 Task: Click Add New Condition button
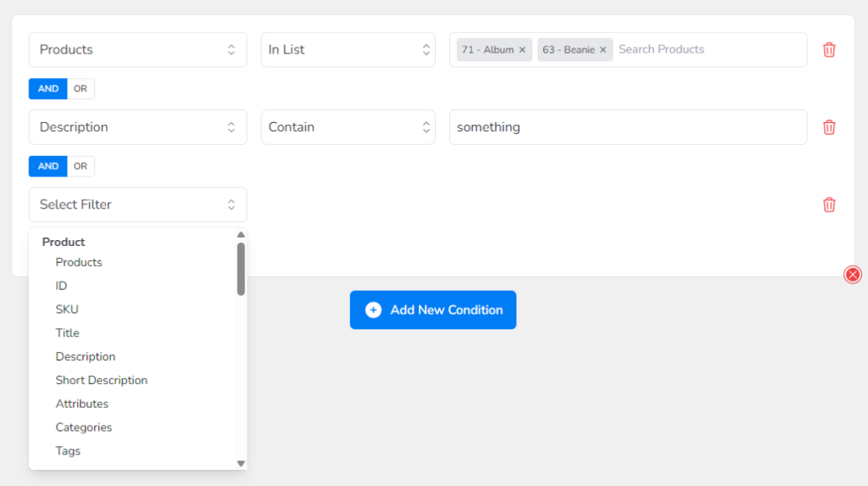433,310
